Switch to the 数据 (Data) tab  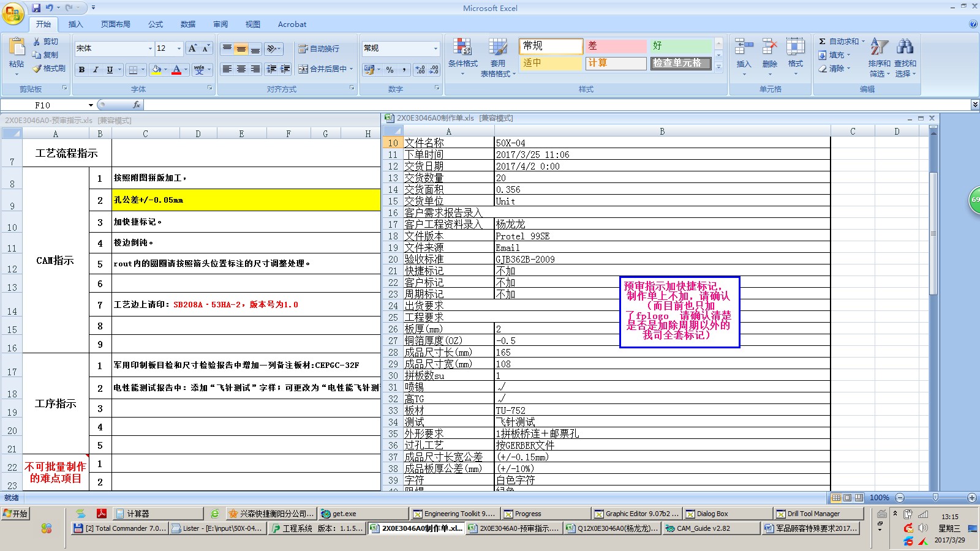pos(188,24)
